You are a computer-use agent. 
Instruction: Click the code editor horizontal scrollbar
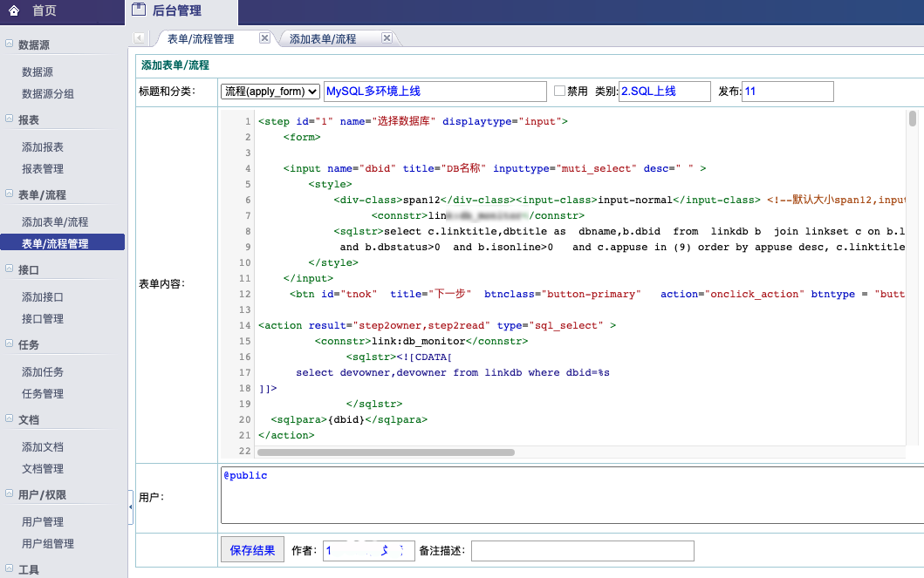386,452
